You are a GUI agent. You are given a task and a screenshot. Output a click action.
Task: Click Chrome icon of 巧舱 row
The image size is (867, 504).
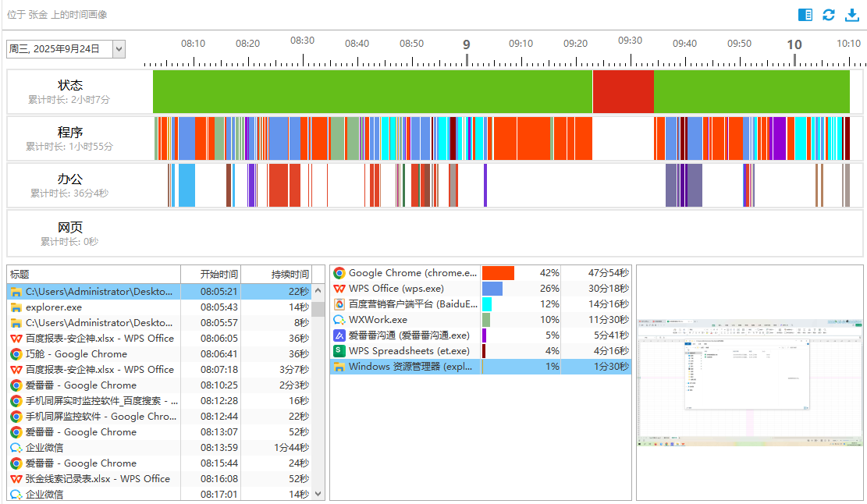click(16, 354)
